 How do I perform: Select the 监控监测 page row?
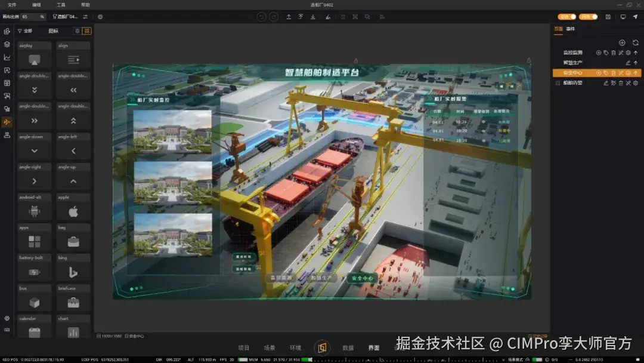pyautogui.click(x=596, y=53)
